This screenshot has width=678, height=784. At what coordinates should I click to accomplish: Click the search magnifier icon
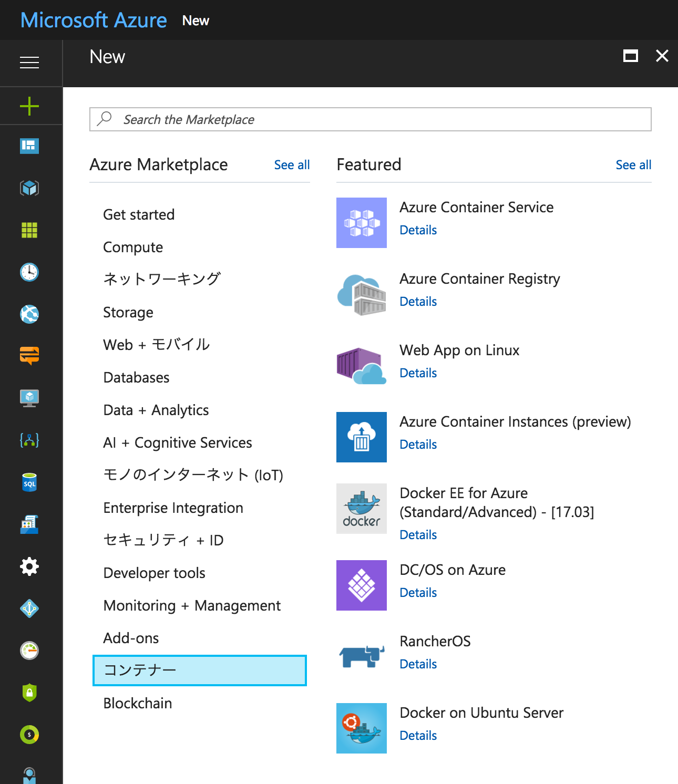(x=105, y=119)
